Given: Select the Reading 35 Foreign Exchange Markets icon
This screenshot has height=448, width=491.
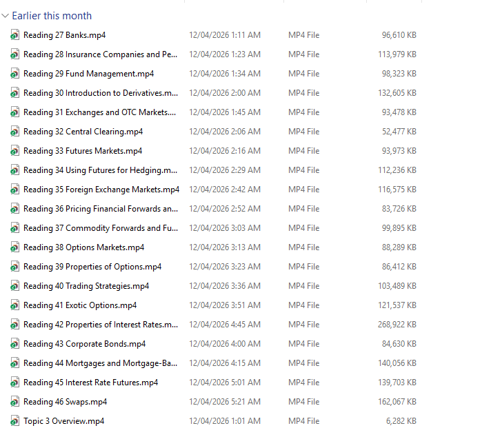Looking at the screenshot, I should [15, 190].
